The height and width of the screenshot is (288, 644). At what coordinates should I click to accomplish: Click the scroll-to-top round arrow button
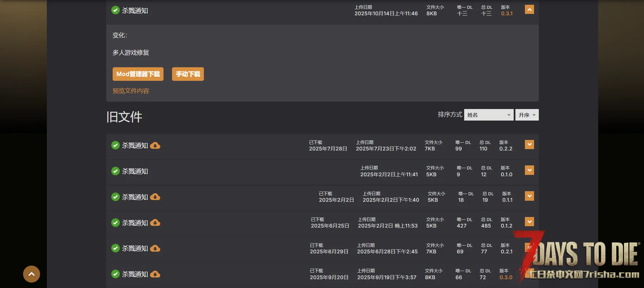(x=32, y=274)
